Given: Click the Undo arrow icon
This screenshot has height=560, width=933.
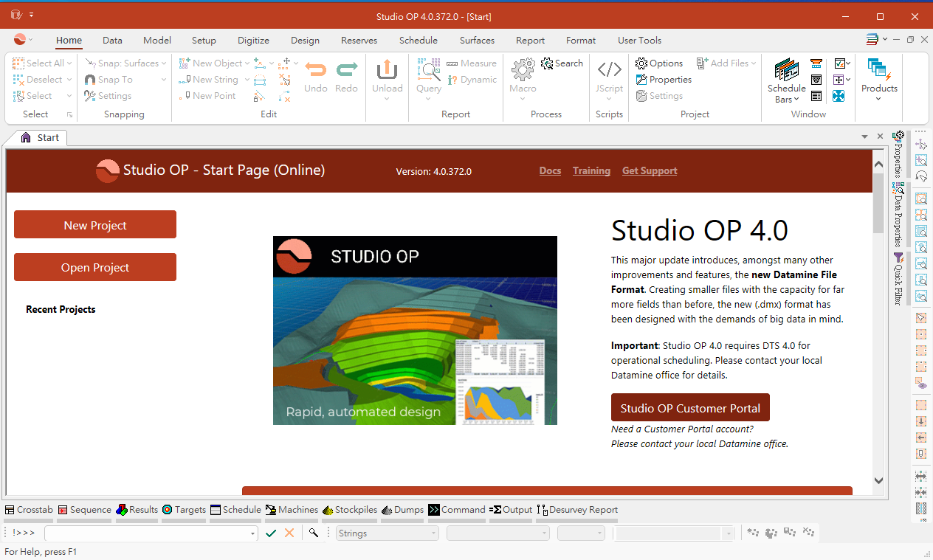Looking at the screenshot, I should pyautogui.click(x=316, y=70).
